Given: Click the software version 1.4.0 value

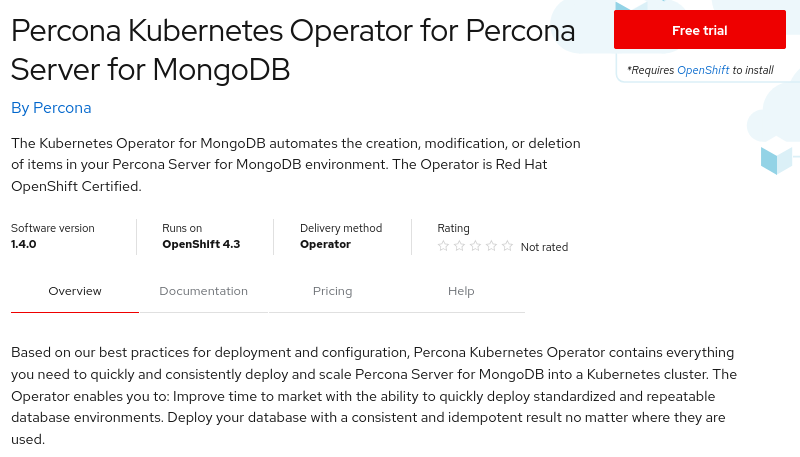Looking at the screenshot, I should point(24,244).
